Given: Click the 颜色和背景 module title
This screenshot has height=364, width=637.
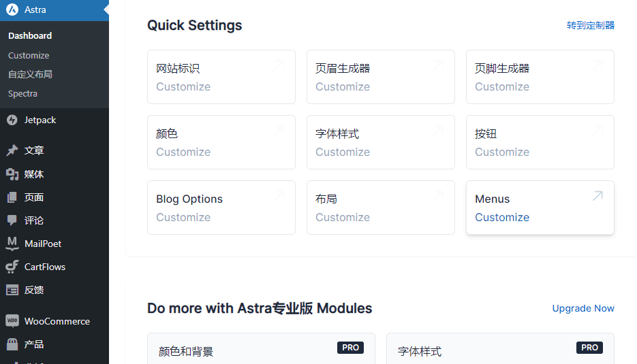Looking at the screenshot, I should (186, 352).
